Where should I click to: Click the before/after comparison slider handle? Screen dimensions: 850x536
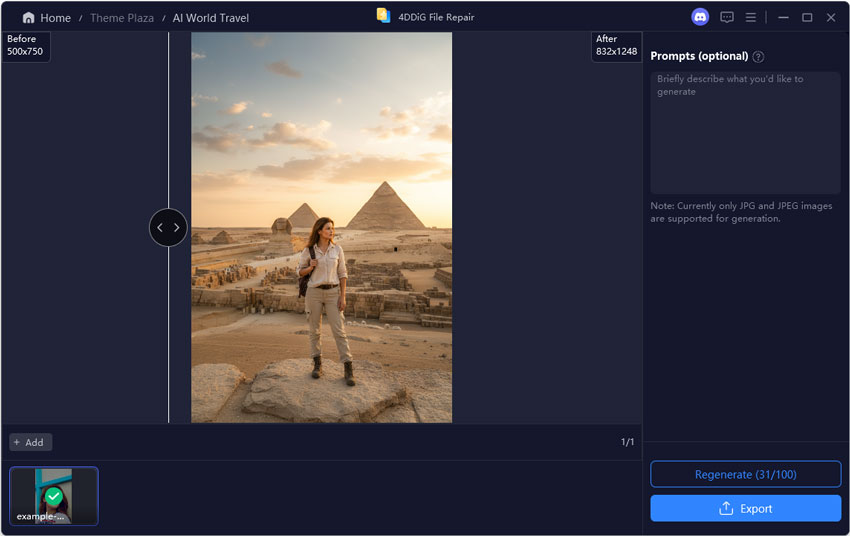[x=168, y=228]
